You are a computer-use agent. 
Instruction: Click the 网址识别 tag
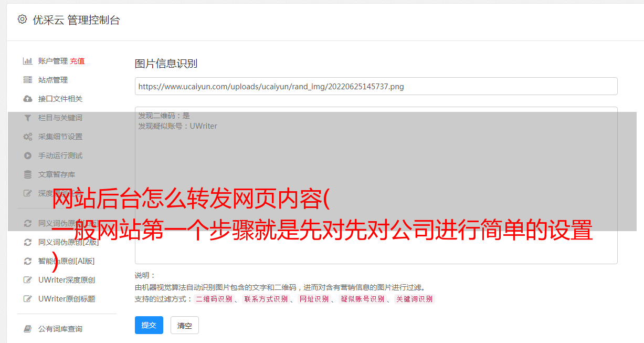point(314,299)
